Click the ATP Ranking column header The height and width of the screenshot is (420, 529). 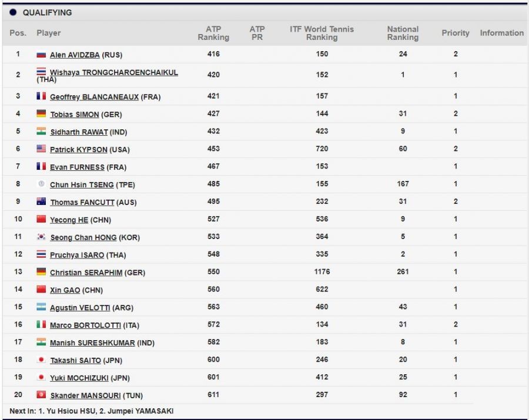(213, 33)
